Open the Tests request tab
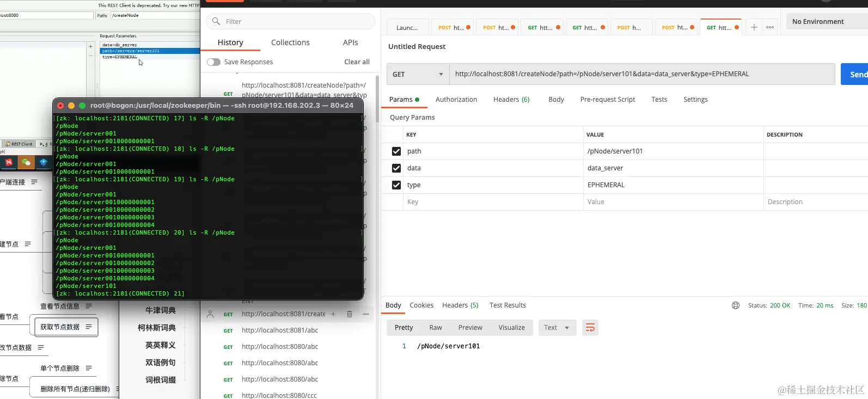 pos(659,100)
